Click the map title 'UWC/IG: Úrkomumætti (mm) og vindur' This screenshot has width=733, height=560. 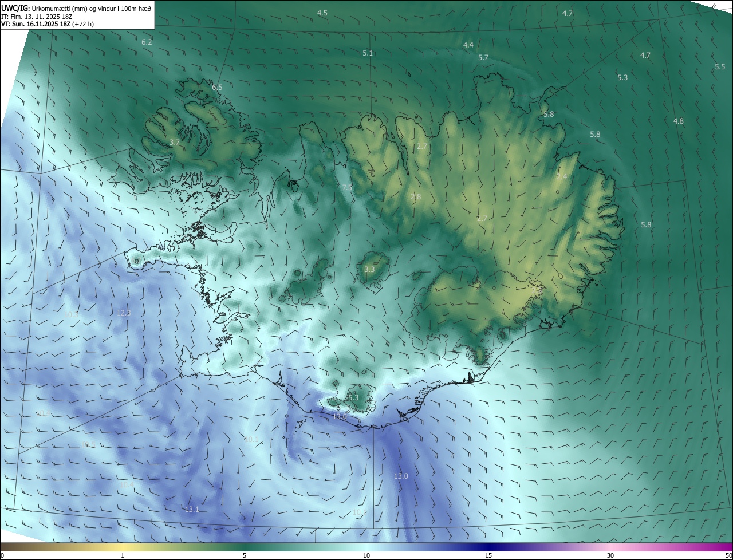(76, 7)
